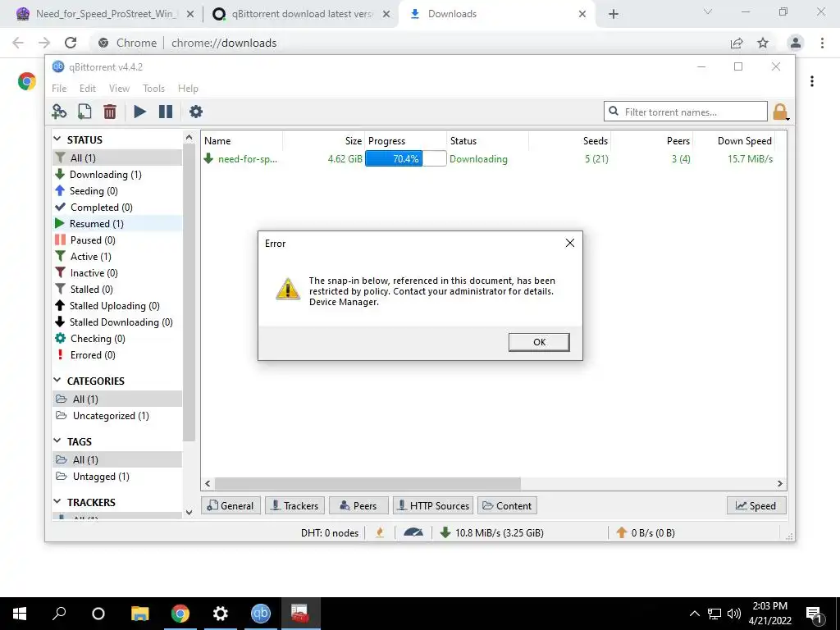Open qBittorrent Options gear icon

tap(196, 112)
